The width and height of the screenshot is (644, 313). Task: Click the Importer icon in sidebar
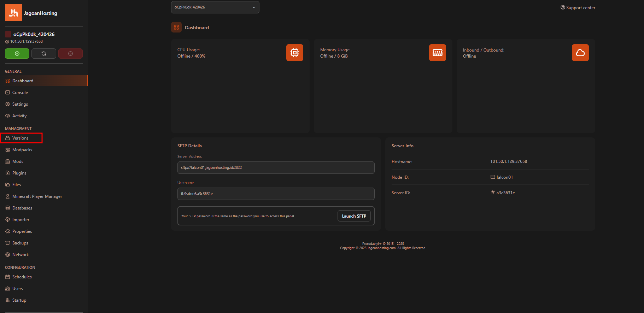(7, 220)
